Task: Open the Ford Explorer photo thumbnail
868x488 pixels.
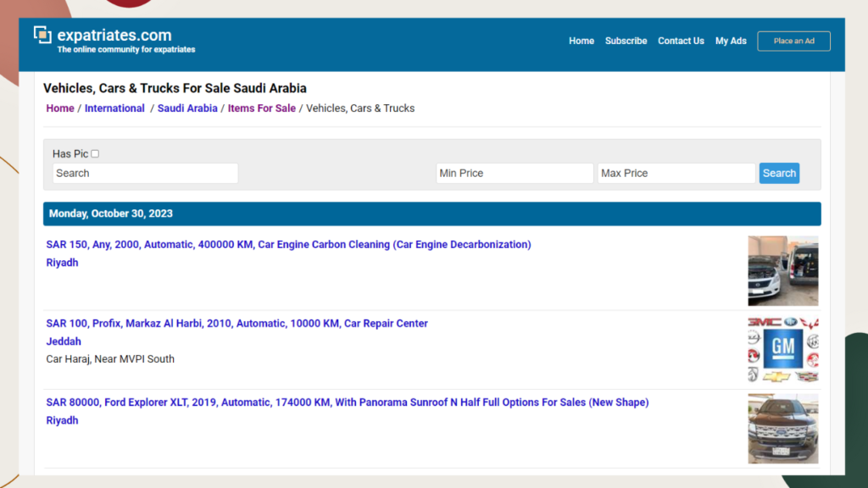Action: (782, 429)
